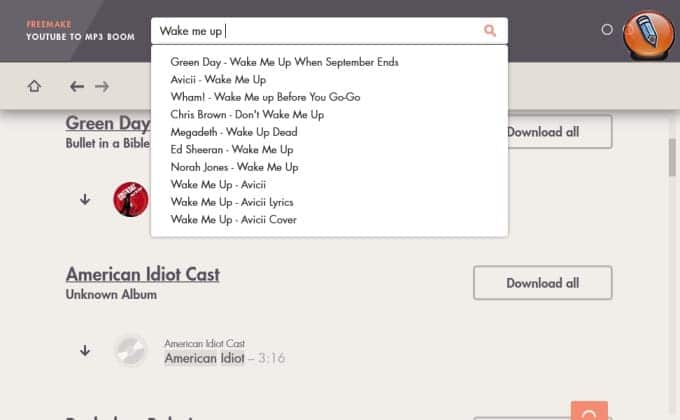Select Norah Jones - Wake Me Up

point(234,167)
